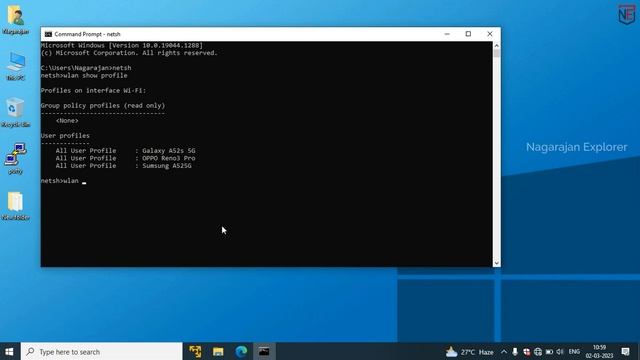Switch the ENG input language indicator
The image size is (640, 360).
point(574,352)
